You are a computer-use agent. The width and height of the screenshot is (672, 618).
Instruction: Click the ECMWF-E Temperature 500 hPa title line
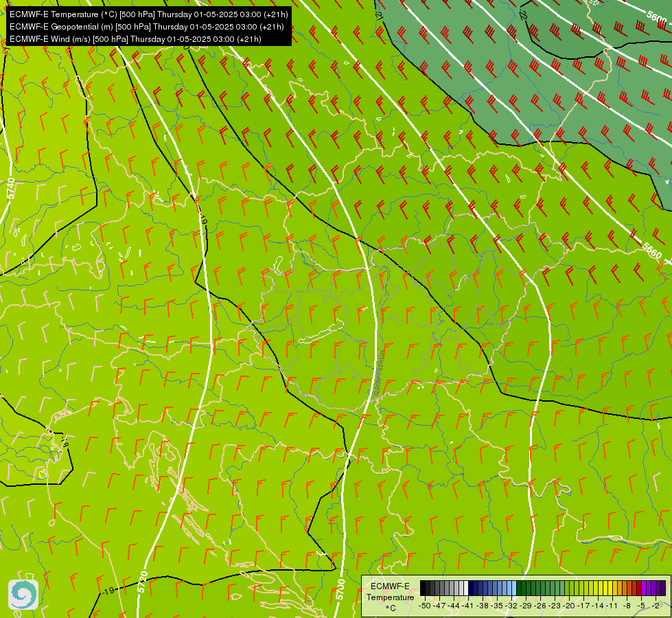pyautogui.click(x=149, y=14)
